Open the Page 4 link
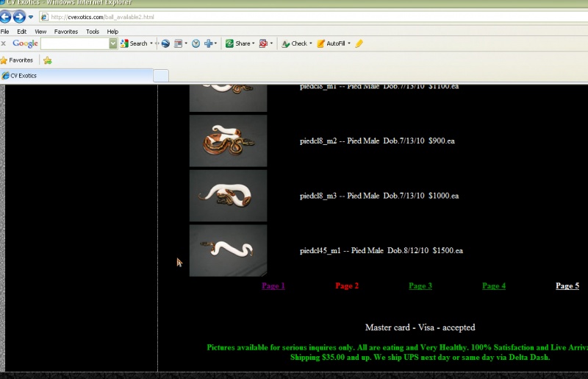Screen dimensions: 588x379 tap(494, 286)
